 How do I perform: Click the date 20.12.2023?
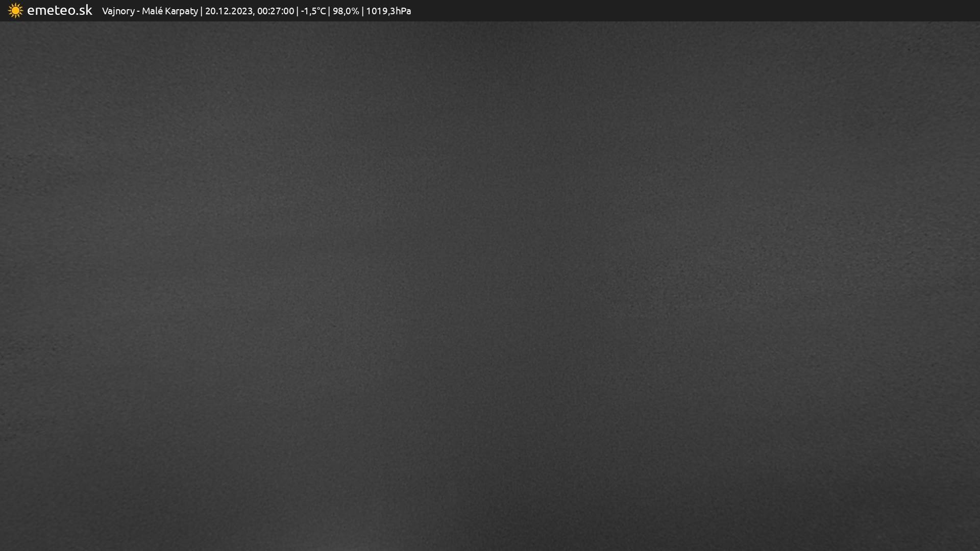pos(229,11)
